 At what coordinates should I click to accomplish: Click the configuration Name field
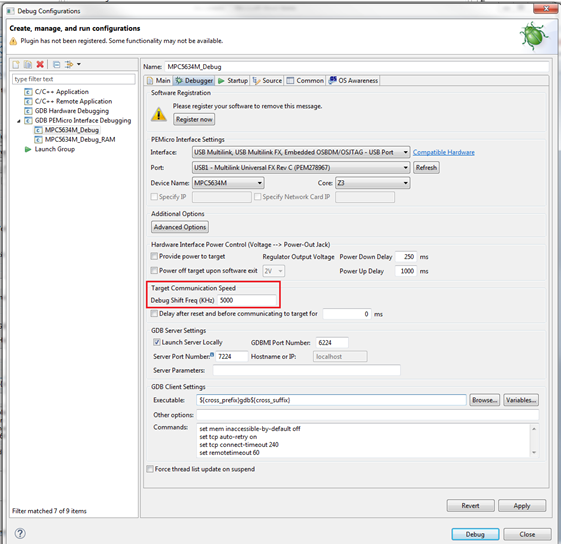(x=357, y=67)
